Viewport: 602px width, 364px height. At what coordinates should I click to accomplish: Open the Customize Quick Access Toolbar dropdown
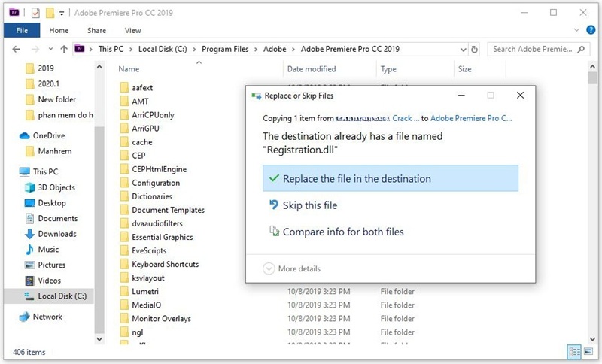coord(62,13)
